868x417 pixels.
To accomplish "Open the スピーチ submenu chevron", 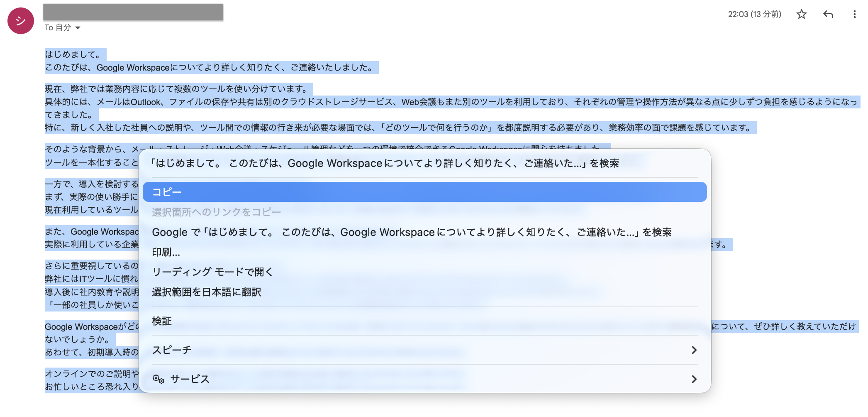I will (694, 350).
